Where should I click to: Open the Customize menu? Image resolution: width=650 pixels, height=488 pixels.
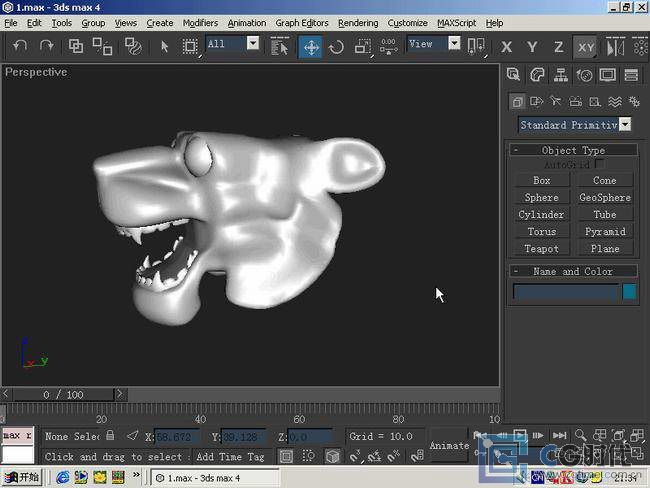coord(407,23)
